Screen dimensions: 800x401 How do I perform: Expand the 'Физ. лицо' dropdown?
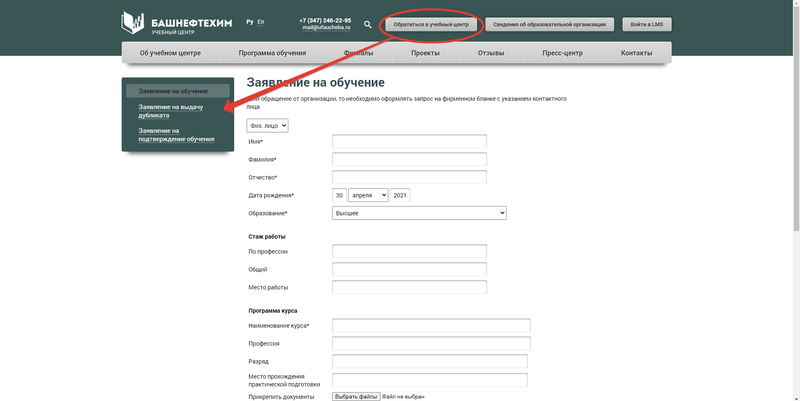click(x=267, y=125)
